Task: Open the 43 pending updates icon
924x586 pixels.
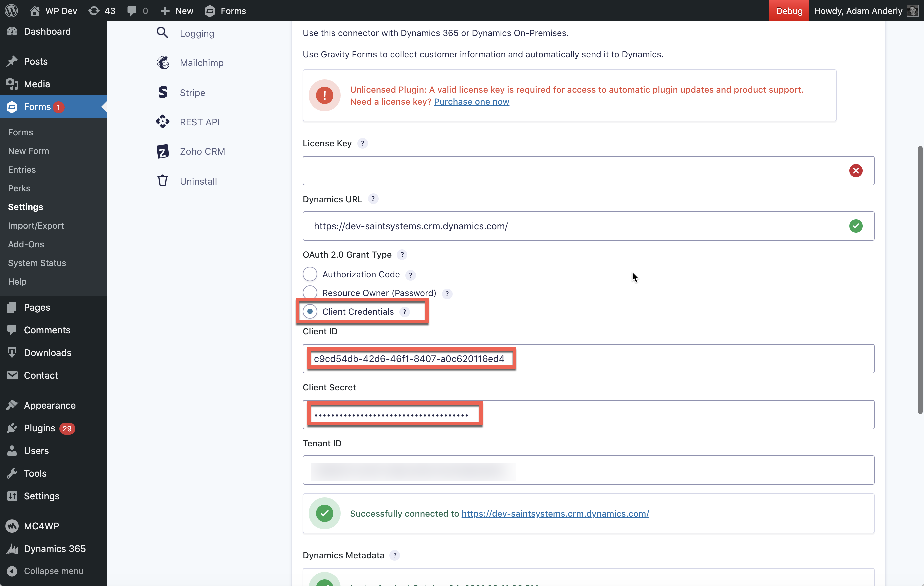Action: [x=102, y=11]
